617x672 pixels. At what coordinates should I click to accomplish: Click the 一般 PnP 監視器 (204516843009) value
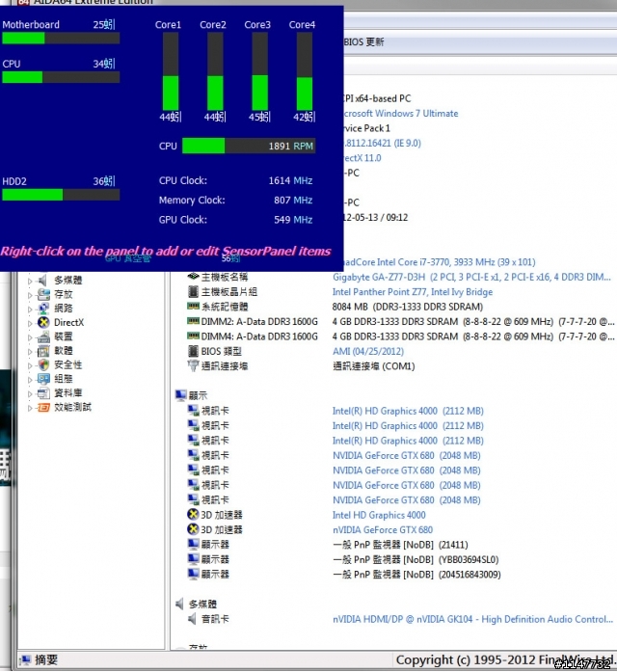[x=416, y=575]
